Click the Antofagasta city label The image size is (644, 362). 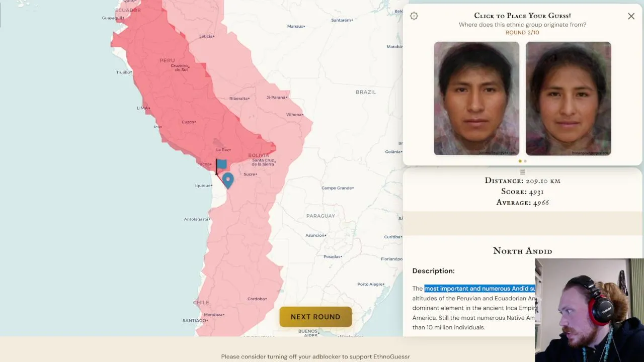(196, 219)
